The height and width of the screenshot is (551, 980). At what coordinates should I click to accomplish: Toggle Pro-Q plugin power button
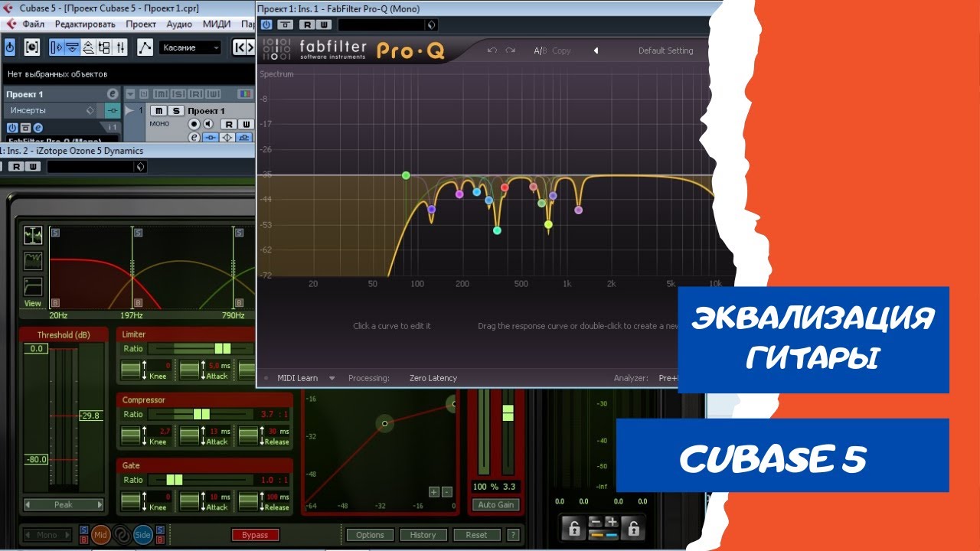(x=266, y=24)
